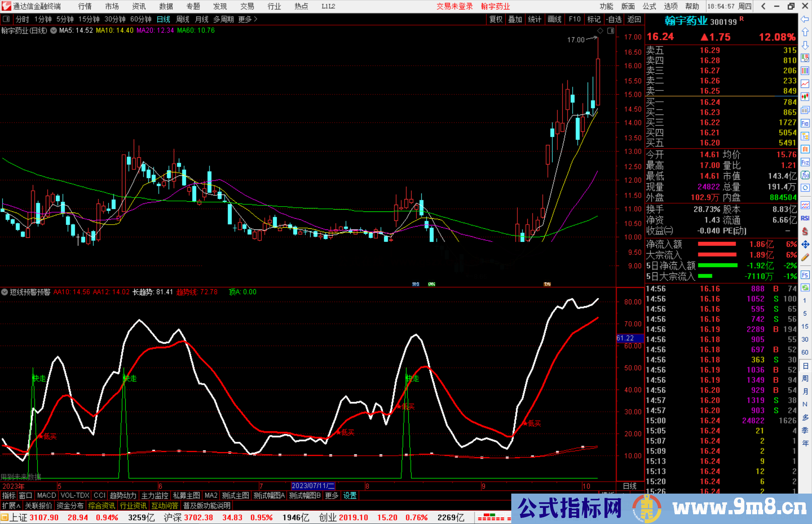Click the F10 company info sidebar icon
The image size is (812, 524).
(805, 123)
